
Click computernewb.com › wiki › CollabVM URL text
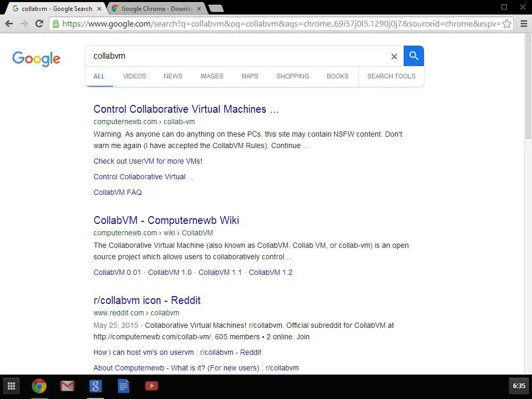153,233
